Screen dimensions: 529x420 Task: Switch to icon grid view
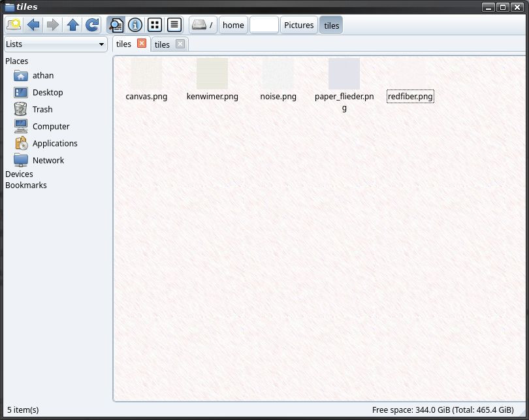155,25
